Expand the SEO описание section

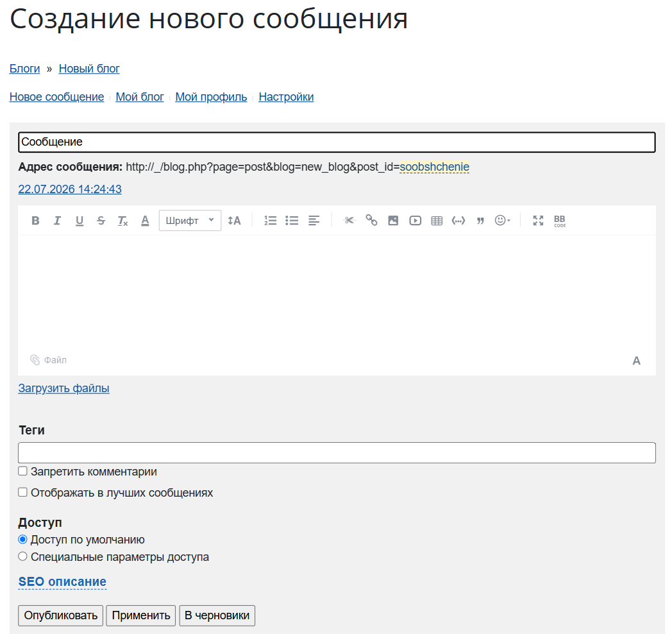pyautogui.click(x=62, y=581)
